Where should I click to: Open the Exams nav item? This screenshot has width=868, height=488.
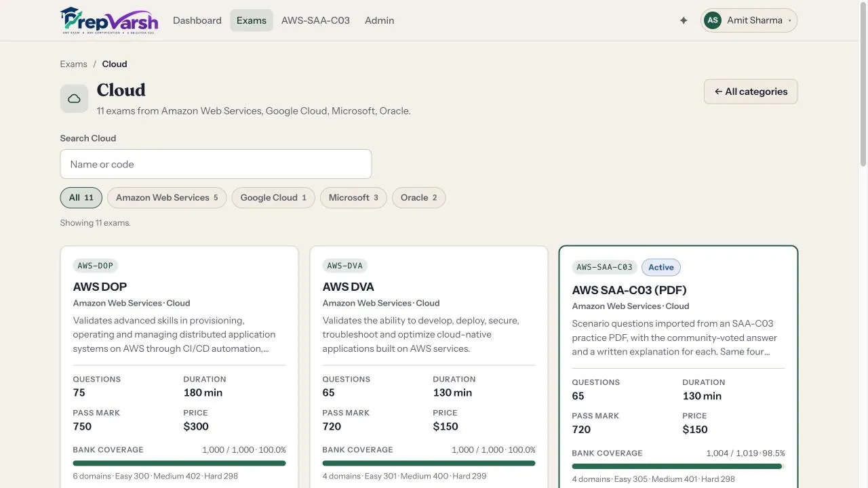pyautogui.click(x=252, y=20)
